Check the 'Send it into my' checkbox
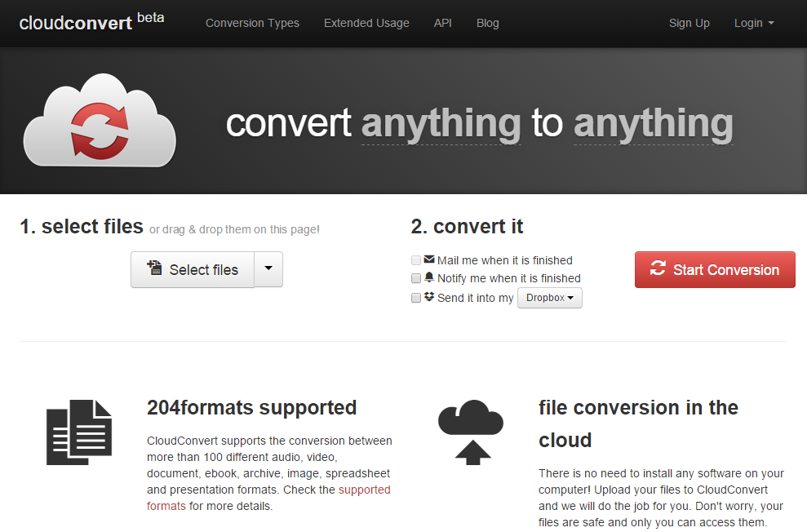The image size is (807, 532). click(416, 298)
